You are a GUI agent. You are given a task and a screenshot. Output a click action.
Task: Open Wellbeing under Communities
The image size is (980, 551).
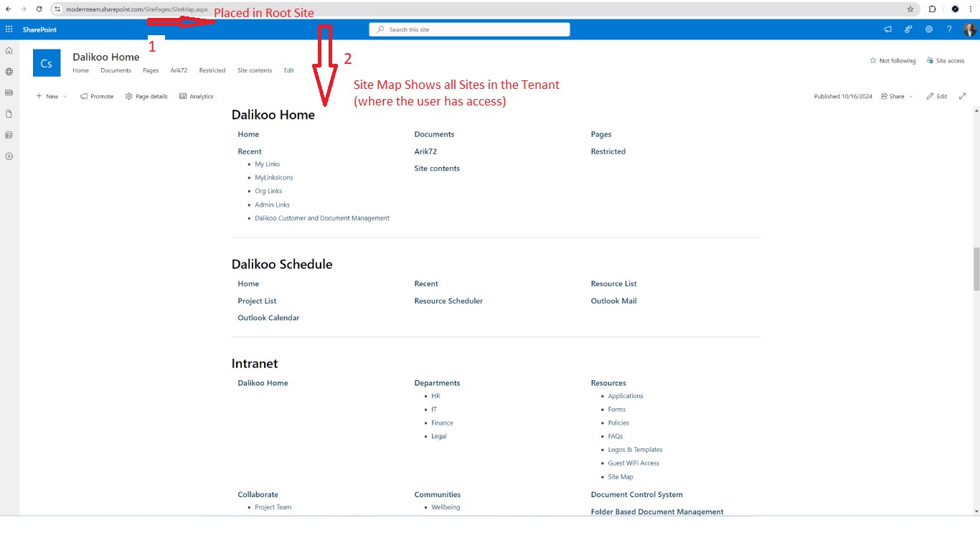[x=446, y=507]
